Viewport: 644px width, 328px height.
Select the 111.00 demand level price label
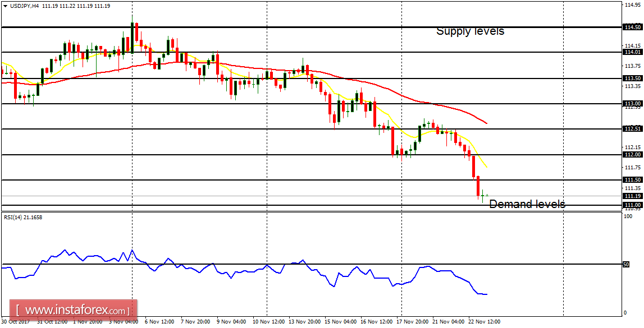point(632,205)
